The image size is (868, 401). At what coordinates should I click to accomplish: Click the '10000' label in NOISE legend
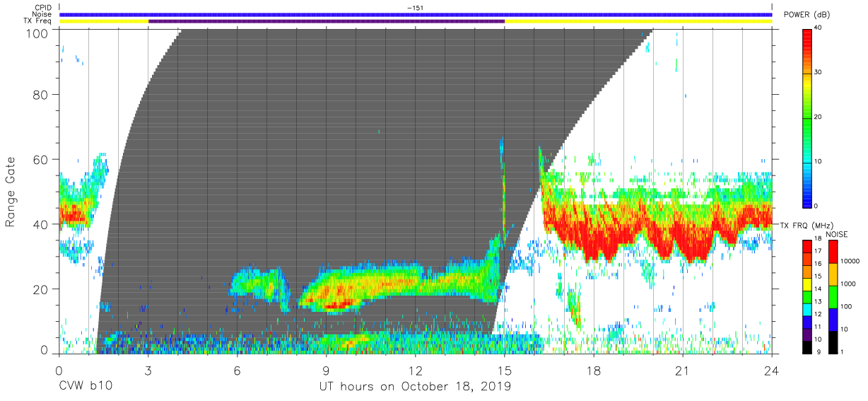tap(851, 262)
